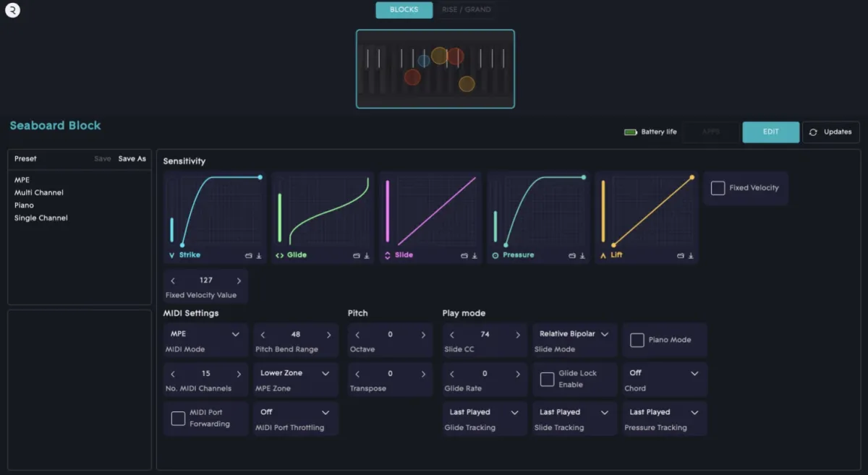The width and height of the screenshot is (868, 475).
Task: Select the MPE preset
Action: point(22,179)
